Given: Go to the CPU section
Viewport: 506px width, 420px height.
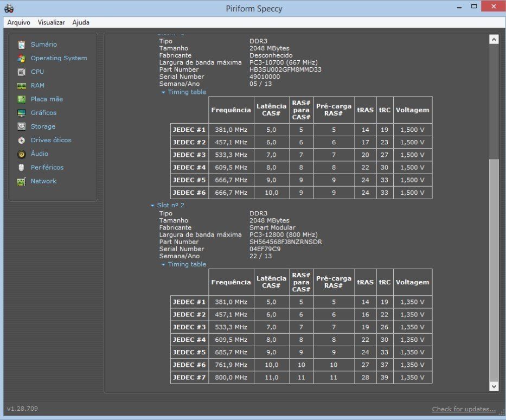Looking at the screenshot, I should [37, 72].
